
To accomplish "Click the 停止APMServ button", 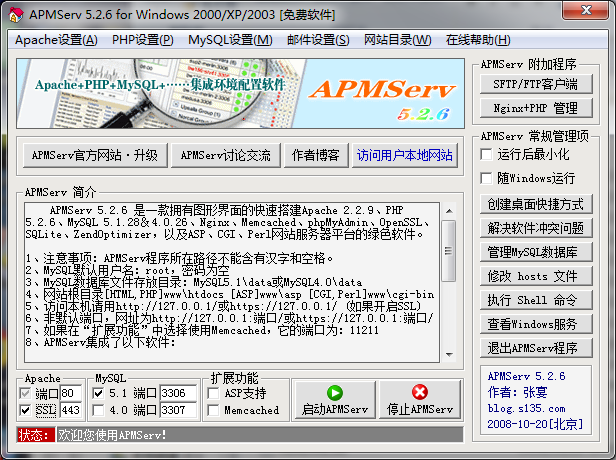I will pyautogui.click(x=420, y=400).
